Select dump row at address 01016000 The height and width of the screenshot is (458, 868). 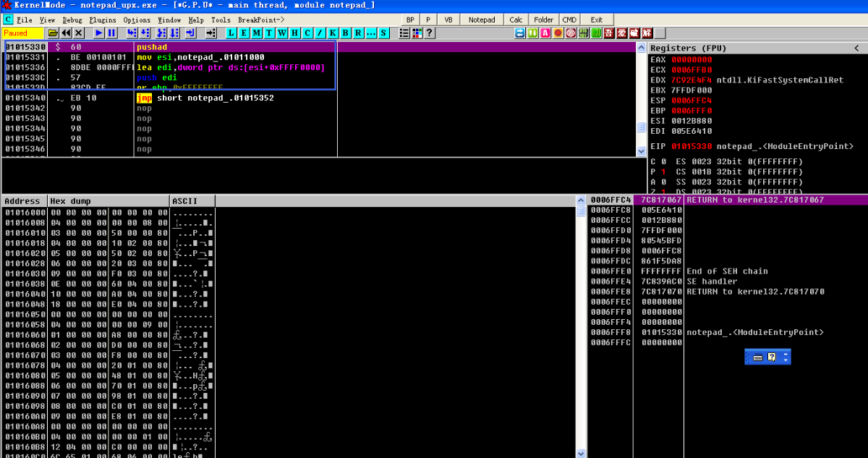[109, 213]
